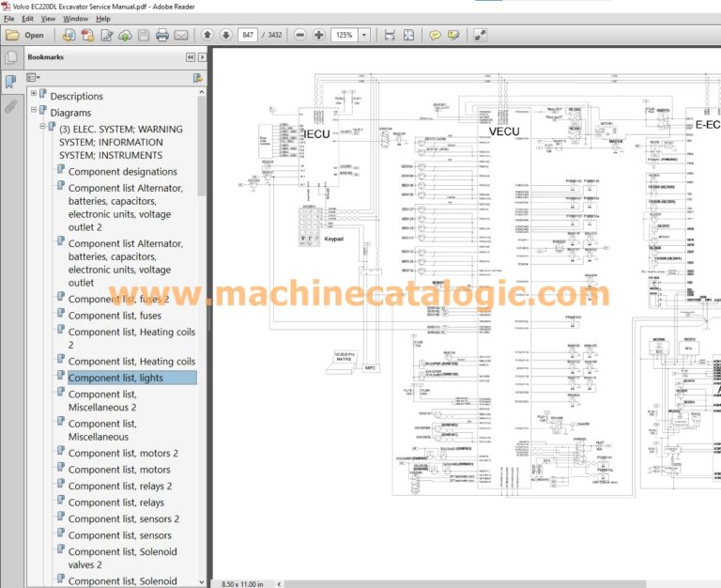Click the page size 8.50 x 11.00 in text
This screenshot has height=588, width=721.
242,584
